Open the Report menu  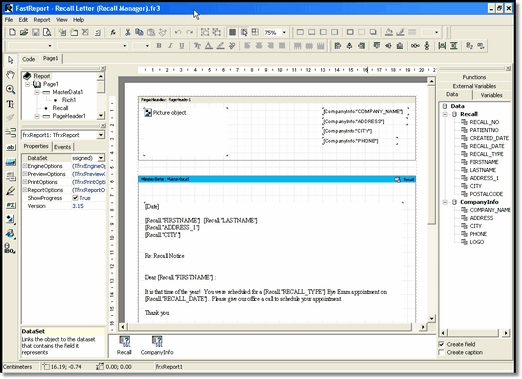tap(42, 20)
